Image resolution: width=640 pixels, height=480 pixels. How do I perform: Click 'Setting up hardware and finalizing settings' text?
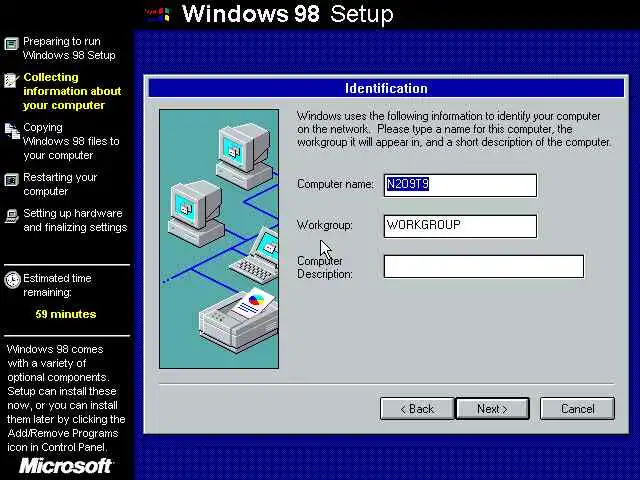75,220
